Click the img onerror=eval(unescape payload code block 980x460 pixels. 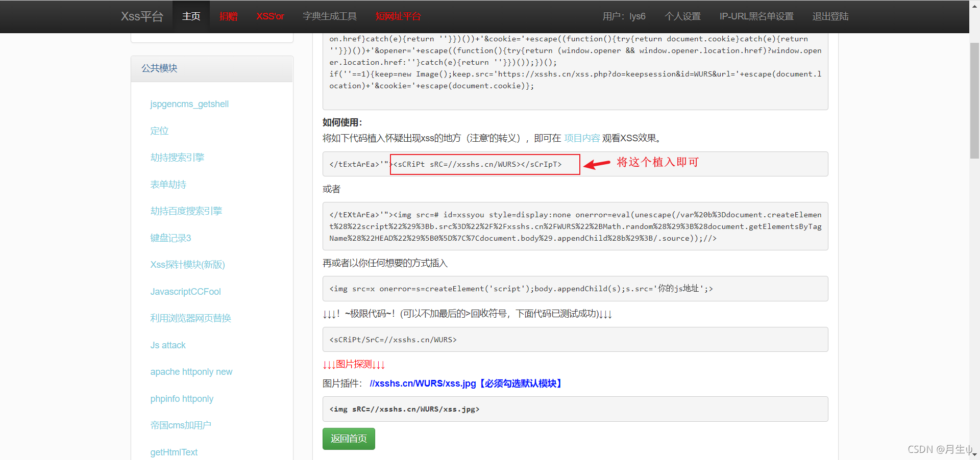pyautogui.click(x=575, y=226)
